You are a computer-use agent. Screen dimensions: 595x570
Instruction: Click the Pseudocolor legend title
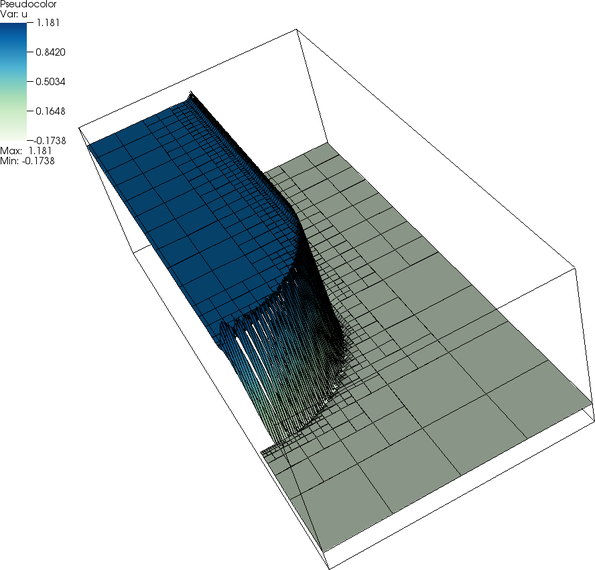click(28, 5)
